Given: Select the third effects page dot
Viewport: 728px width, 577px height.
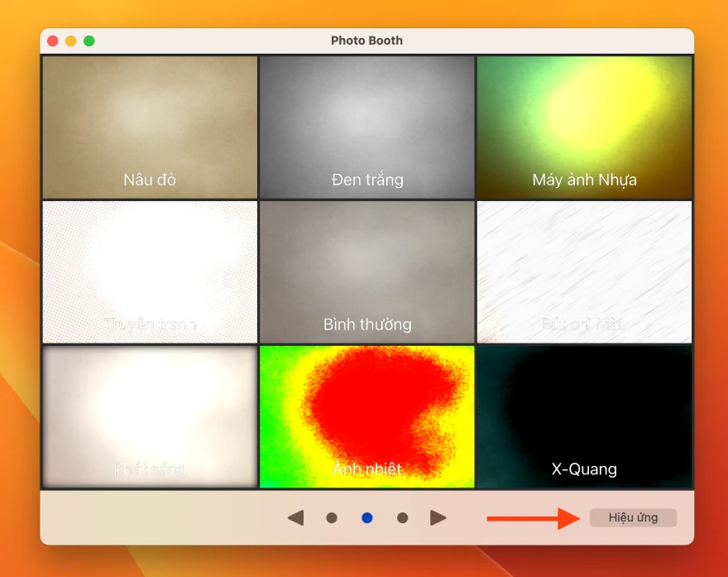Looking at the screenshot, I should (x=402, y=518).
